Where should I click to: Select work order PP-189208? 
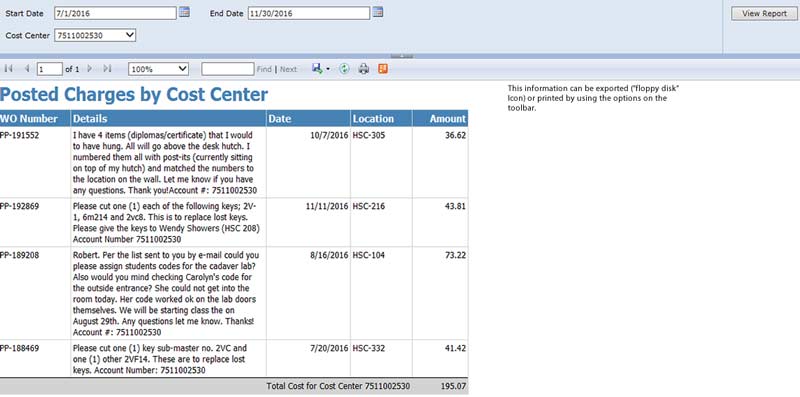coord(19,255)
